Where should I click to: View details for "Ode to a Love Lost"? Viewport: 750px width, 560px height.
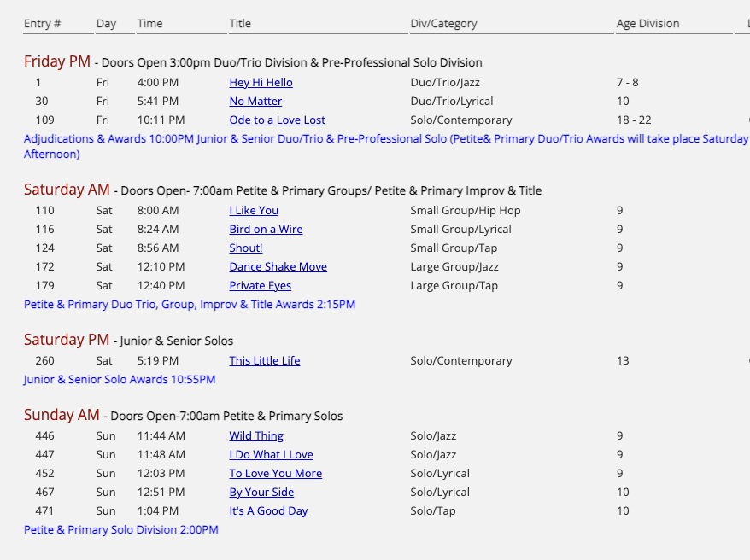pos(277,120)
